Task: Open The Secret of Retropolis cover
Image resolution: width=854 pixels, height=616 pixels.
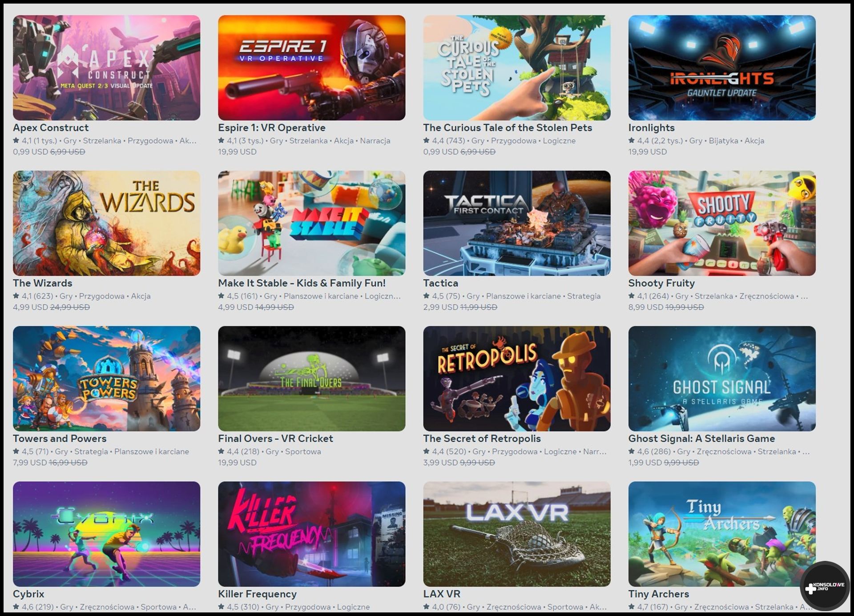Action: point(517,379)
